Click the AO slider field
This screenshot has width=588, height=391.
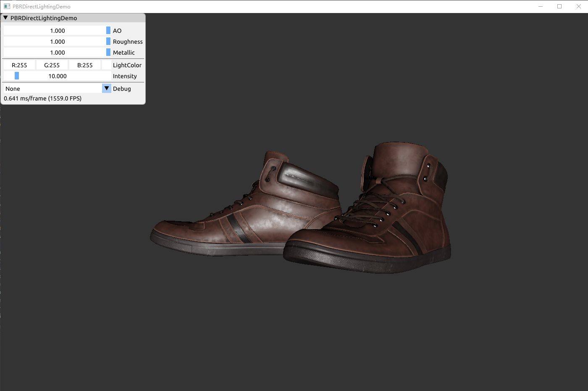click(x=58, y=30)
